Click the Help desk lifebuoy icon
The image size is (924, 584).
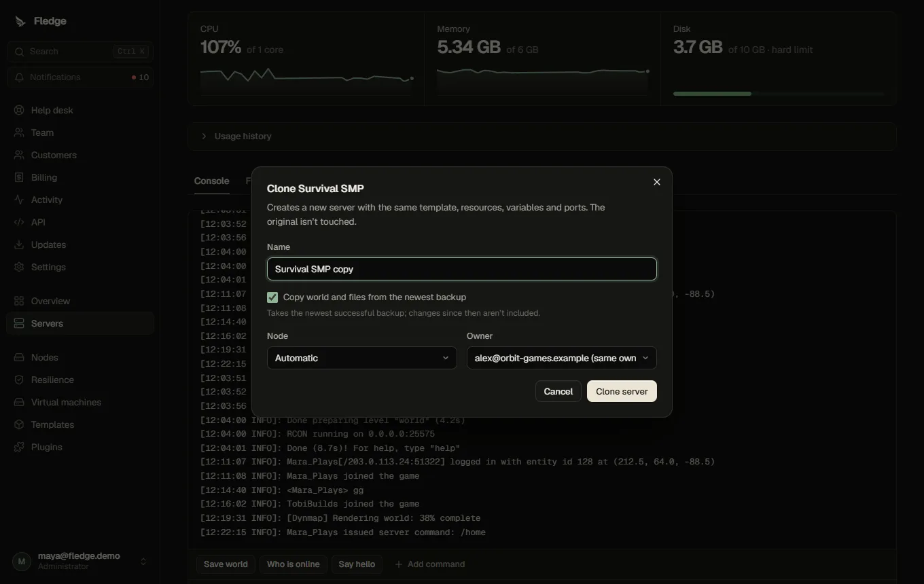click(x=19, y=110)
